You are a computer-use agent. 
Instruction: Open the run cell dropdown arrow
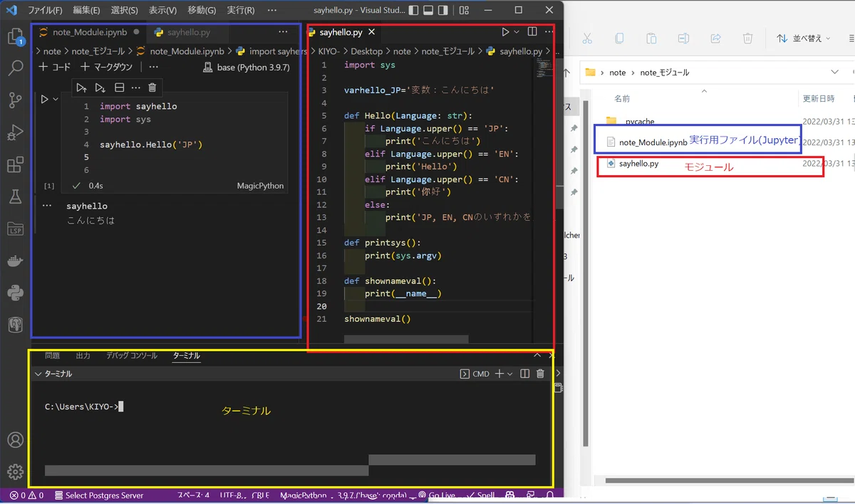(x=55, y=100)
